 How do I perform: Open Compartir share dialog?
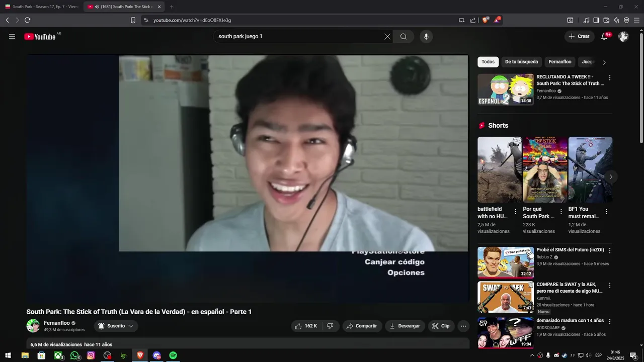pyautogui.click(x=362, y=326)
